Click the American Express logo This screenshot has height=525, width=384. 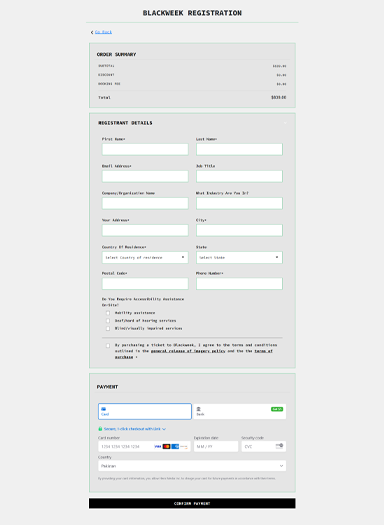coord(175,446)
